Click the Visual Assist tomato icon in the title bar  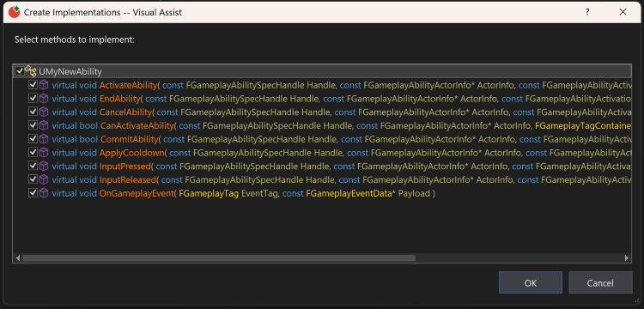click(14, 12)
